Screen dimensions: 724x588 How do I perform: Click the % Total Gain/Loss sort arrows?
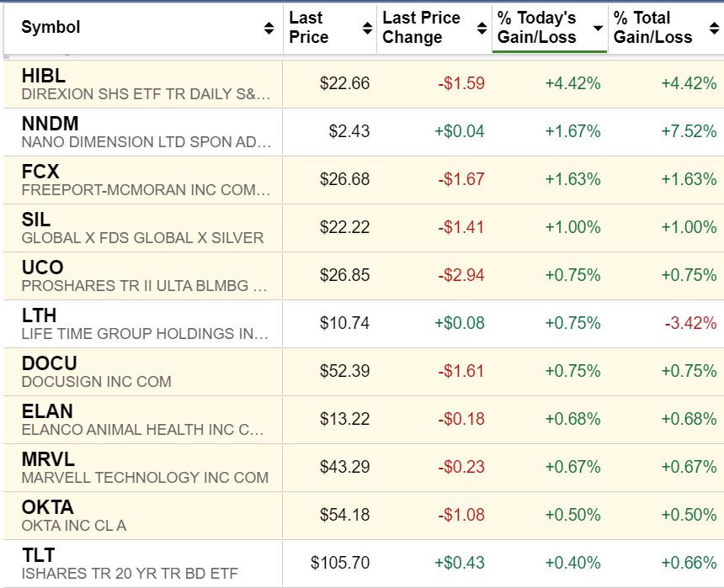tap(712, 28)
